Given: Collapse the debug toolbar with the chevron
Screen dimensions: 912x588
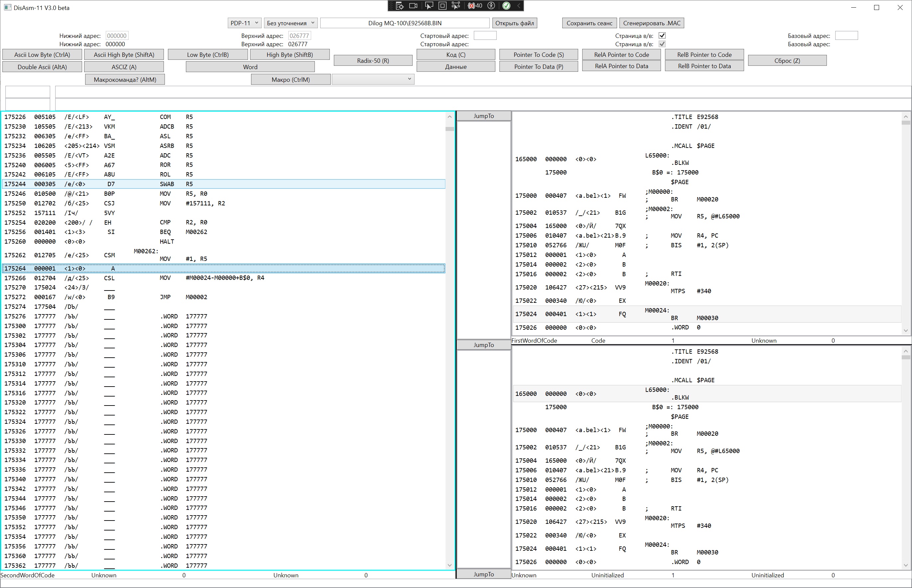Looking at the screenshot, I should [518, 6].
